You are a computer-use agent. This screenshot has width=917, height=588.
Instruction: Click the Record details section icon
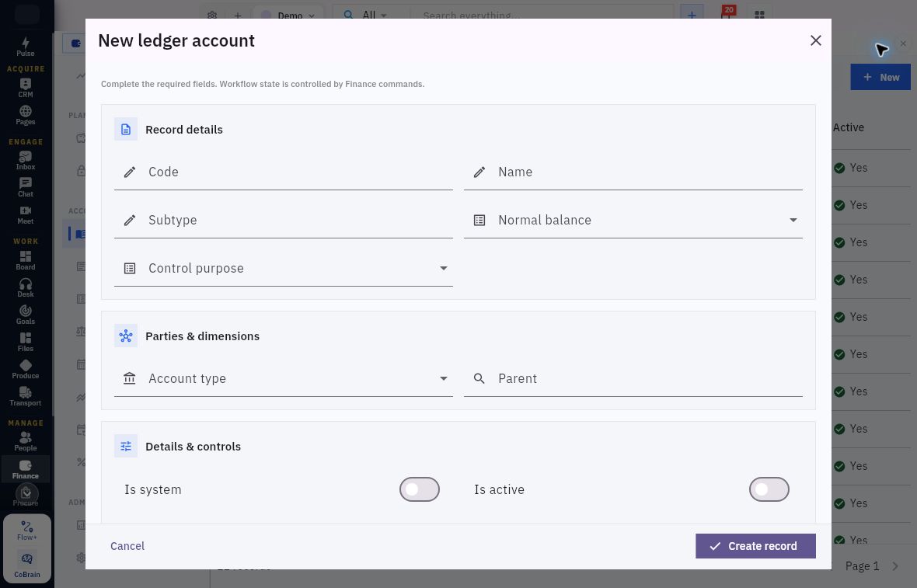126,130
